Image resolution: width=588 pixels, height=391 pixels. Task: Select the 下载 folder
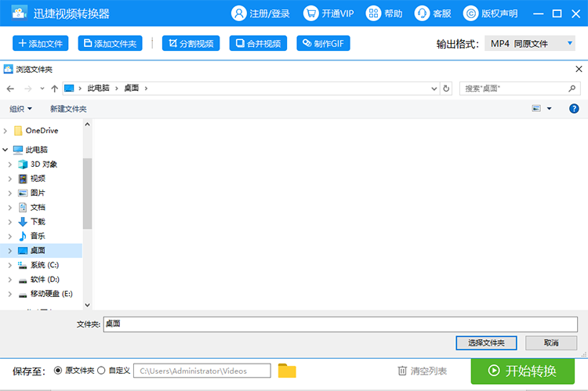(x=38, y=222)
